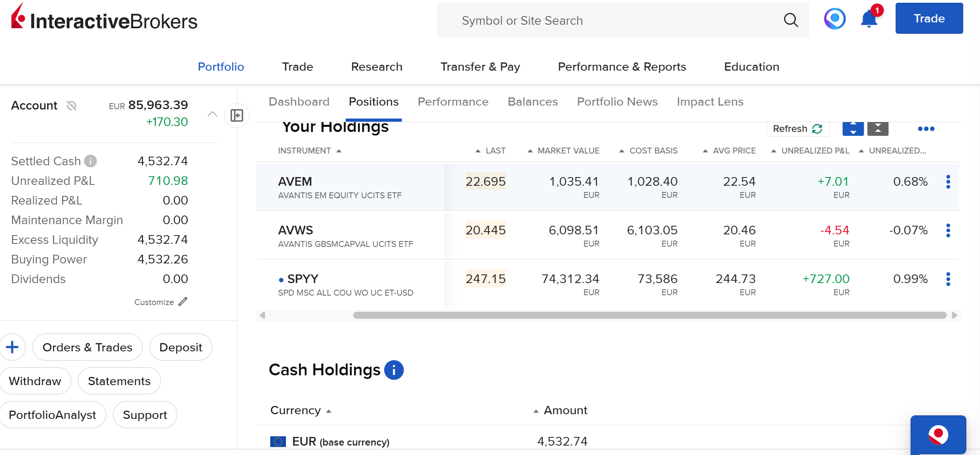This screenshot has height=455, width=980.
Task: Open the Cash Holdings info icon
Action: pyautogui.click(x=394, y=370)
